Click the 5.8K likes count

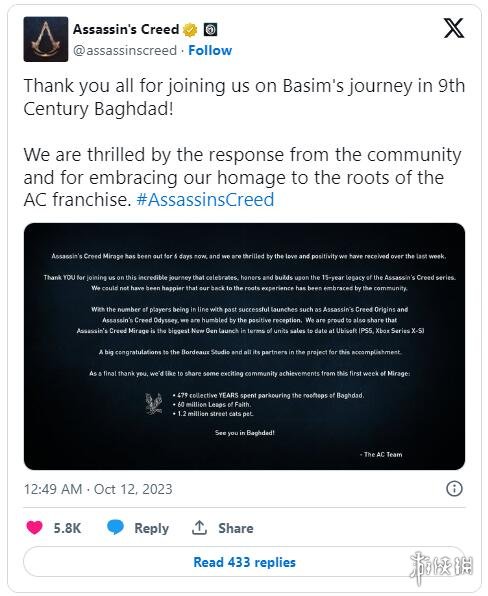(67, 528)
